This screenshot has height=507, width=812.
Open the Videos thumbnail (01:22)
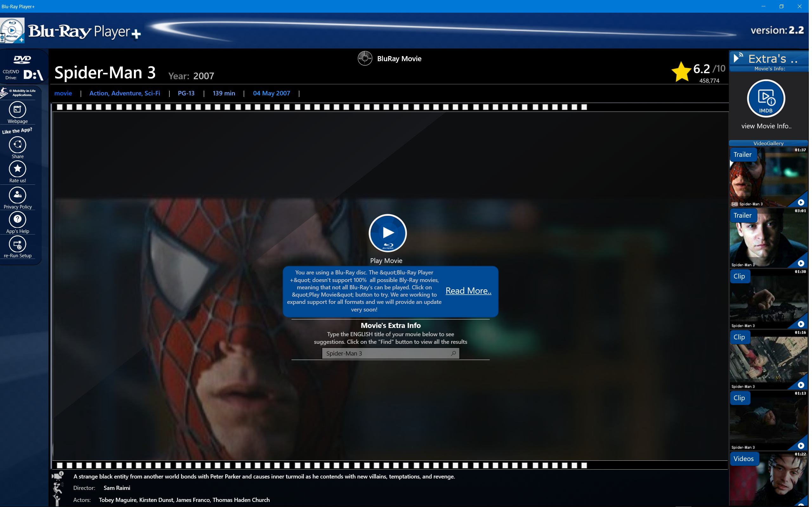[768, 479]
